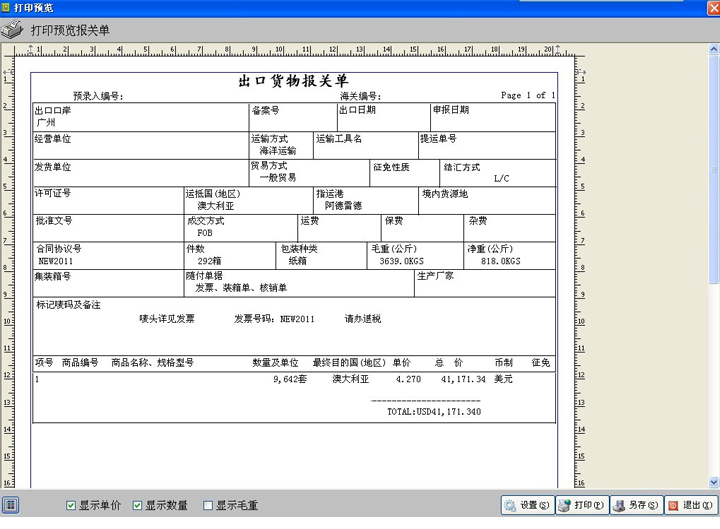Click the 运输工具名 label
The width and height of the screenshot is (720, 529).
click(x=339, y=138)
